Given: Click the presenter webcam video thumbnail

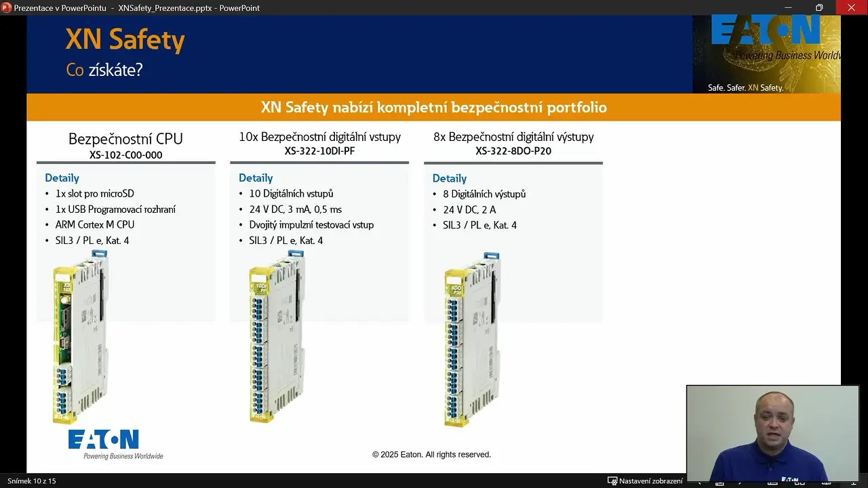Looking at the screenshot, I should click(772, 433).
